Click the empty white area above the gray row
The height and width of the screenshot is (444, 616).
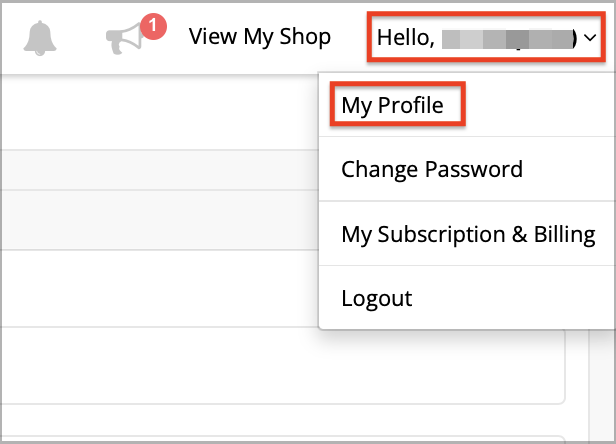[x=159, y=112]
